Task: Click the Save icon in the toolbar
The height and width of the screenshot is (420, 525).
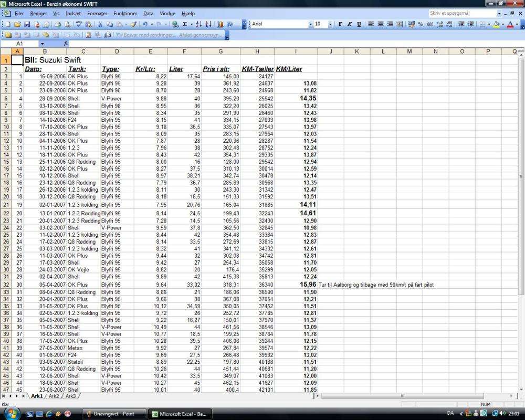Action: click(26, 24)
